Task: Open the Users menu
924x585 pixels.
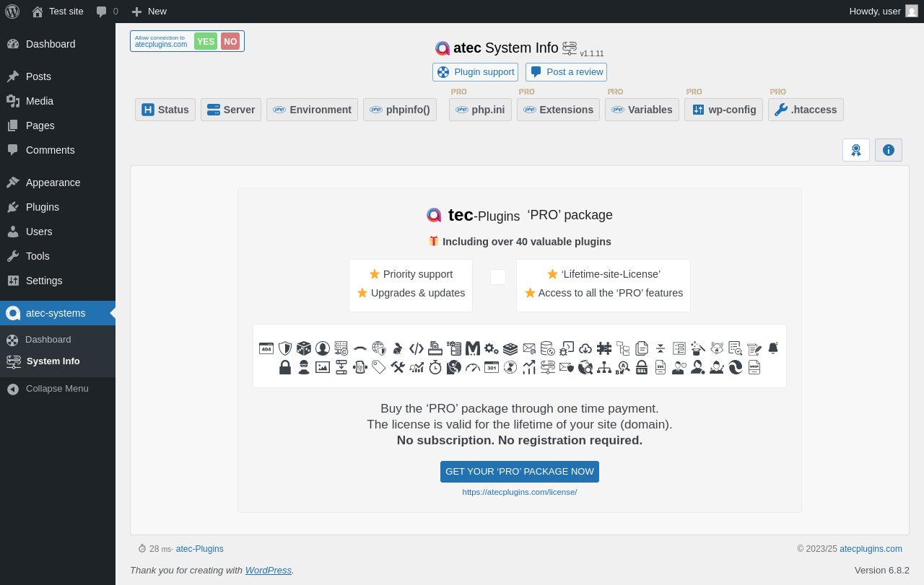Action: coord(58,232)
